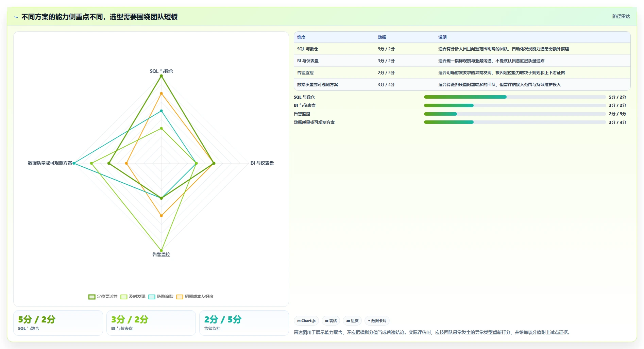Click the 3分 / 4分 value in table
644x349 pixels.
[x=386, y=85]
